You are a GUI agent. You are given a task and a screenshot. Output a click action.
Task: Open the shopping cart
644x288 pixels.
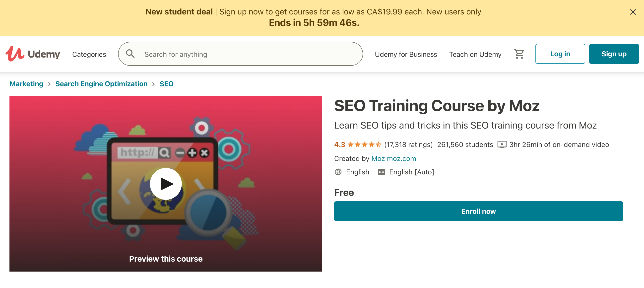click(519, 54)
